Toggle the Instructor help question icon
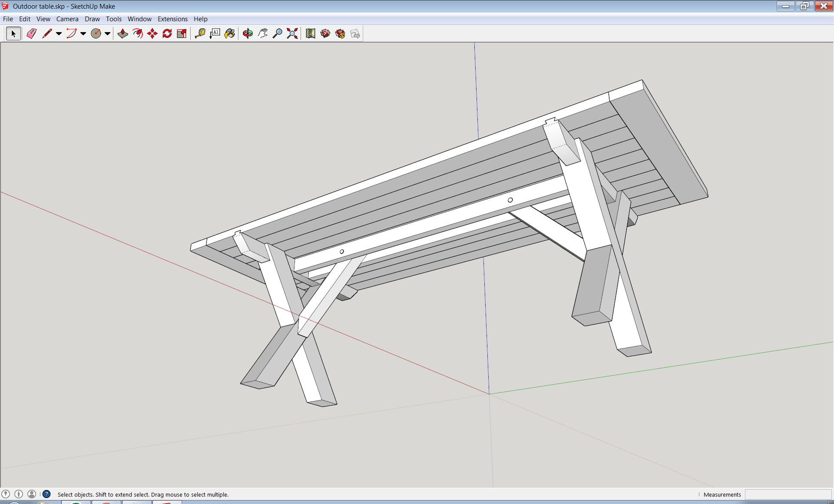 (x=46, y=494)
